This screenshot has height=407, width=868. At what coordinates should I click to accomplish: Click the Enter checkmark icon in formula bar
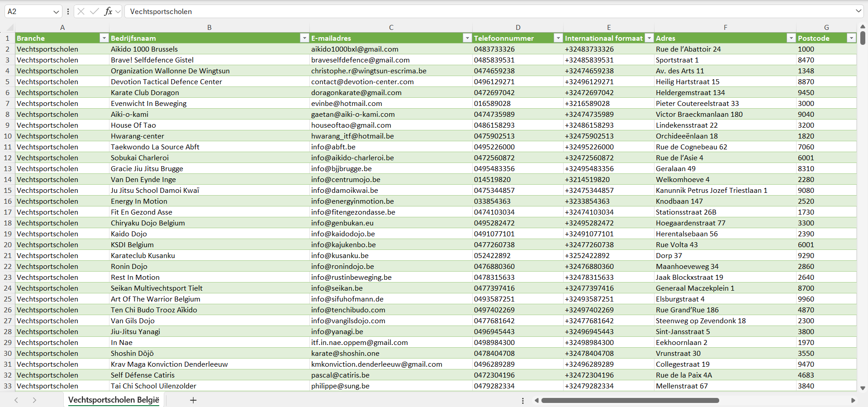[94, 11]
